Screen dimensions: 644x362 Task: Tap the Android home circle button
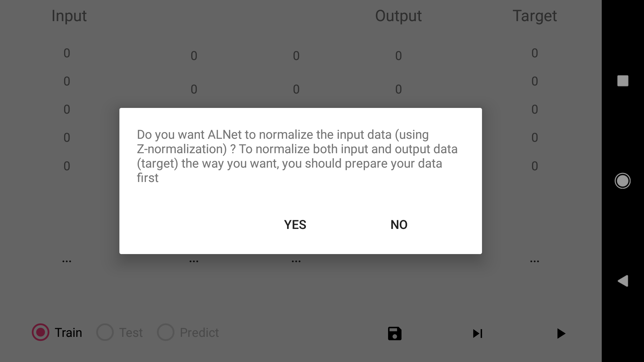(623, 181)
